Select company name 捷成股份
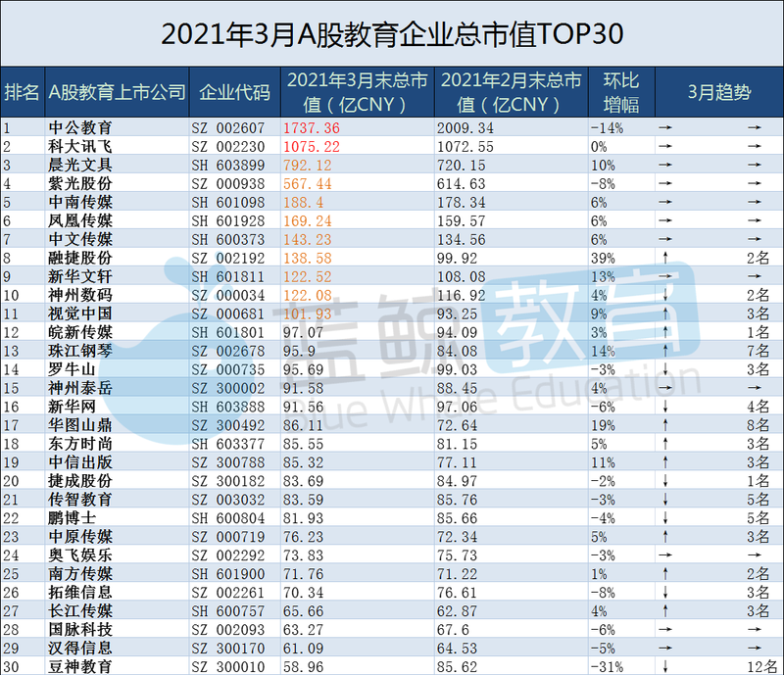This screenshot has height=675, width=784. pos(80,481)
